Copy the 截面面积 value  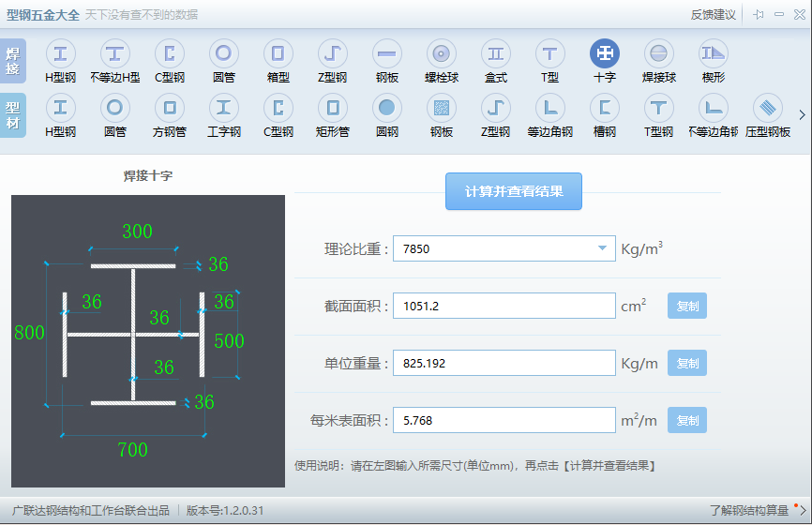pyautogui.click(x=687, y=306)
